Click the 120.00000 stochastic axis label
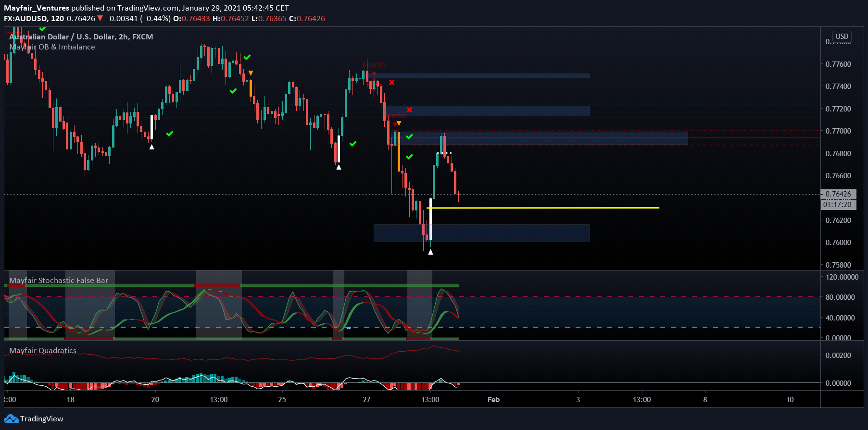 842,277
